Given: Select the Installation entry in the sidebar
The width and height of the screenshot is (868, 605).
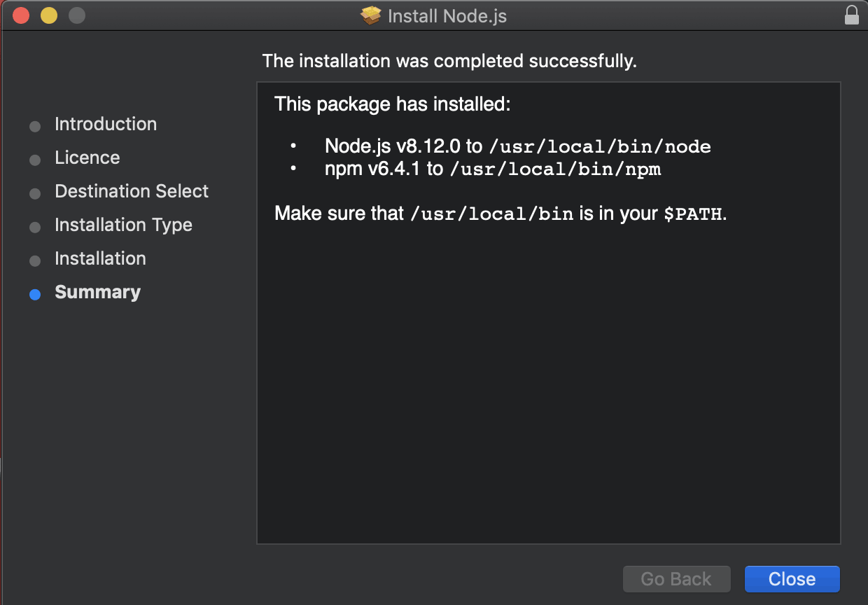Looking at the screenshot, I should [100, 258].
